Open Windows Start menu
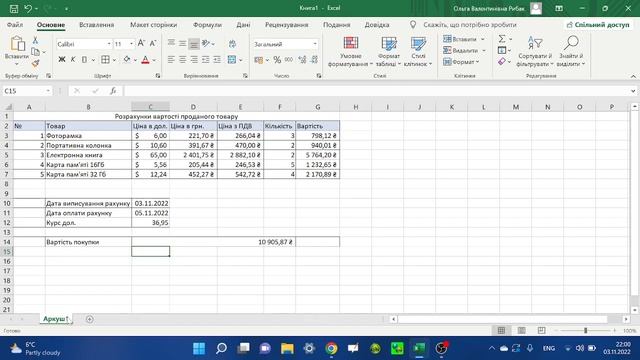The width and height of the screenshot is (640, 360). pos(199,348)
